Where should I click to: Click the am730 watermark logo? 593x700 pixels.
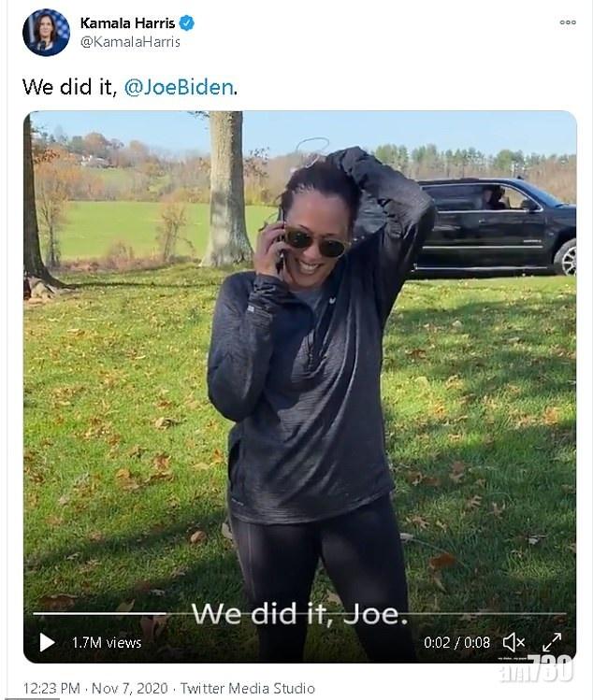(x=536, y=668)
